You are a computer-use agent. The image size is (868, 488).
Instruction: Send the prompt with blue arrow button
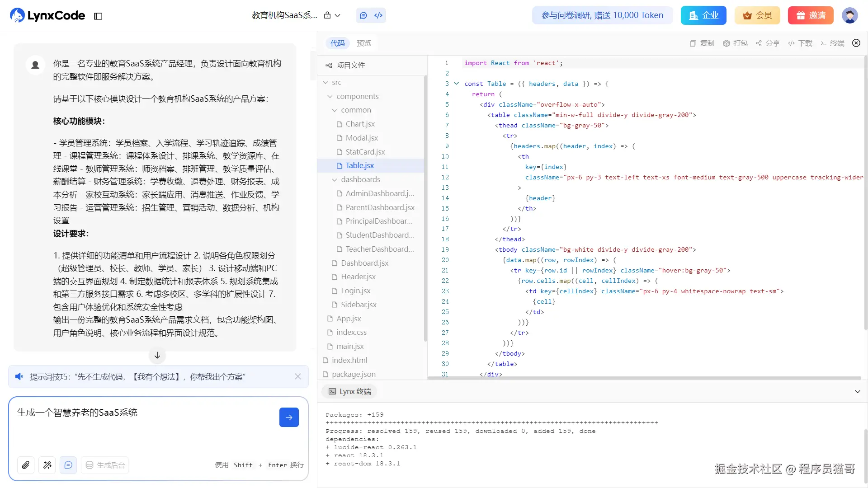coord(289,418)
